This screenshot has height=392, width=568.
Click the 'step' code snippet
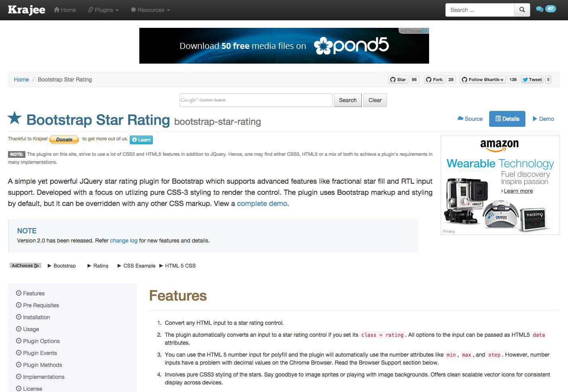[x=494, y=355]
